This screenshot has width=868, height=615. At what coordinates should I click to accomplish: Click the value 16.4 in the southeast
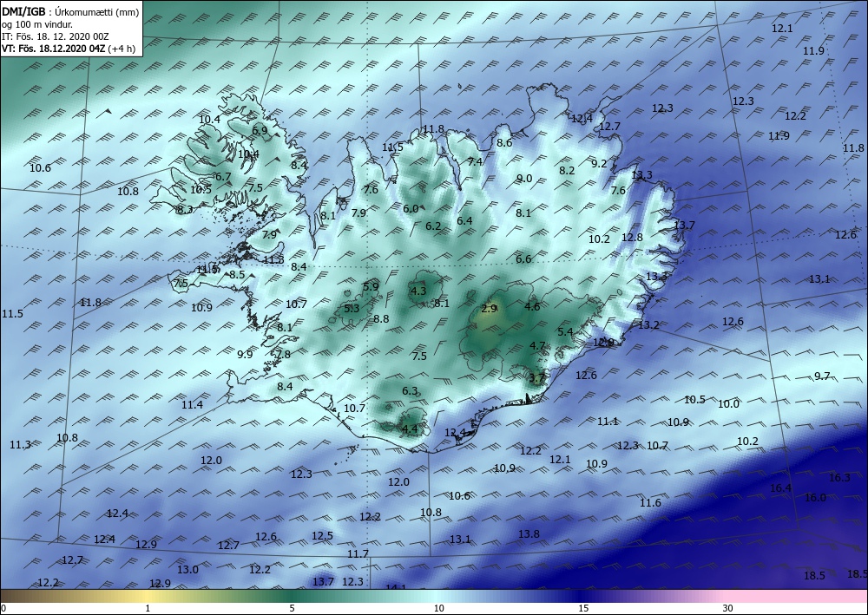pyautogui.click(x=780, y=487)
